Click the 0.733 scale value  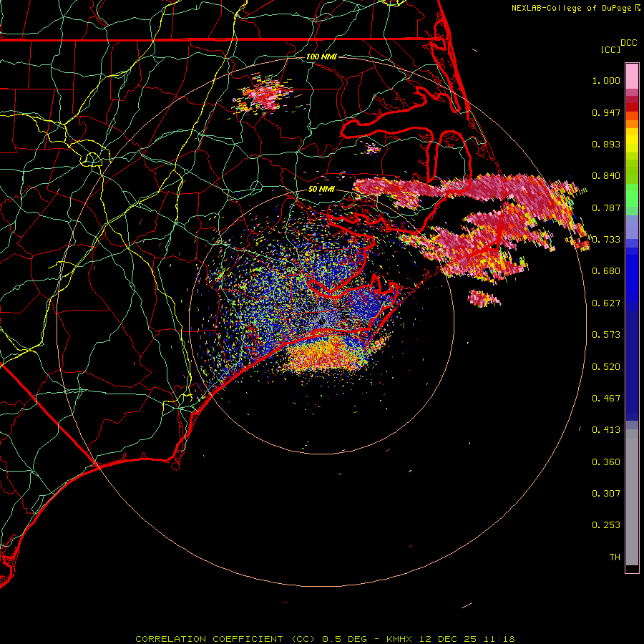pos(606,240)
